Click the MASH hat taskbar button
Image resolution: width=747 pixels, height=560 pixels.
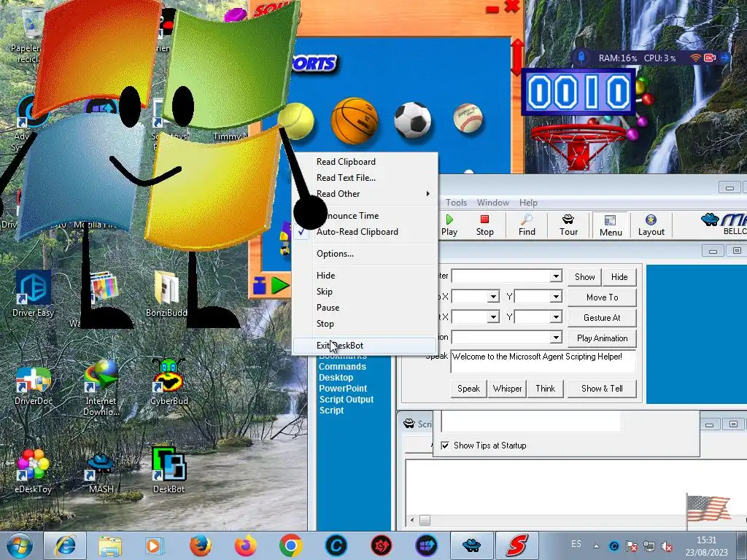(471, 545)
